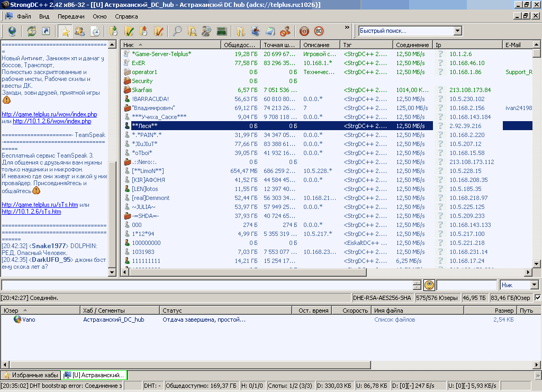Click the user list horizontal scrollbar thumb
The image size is (542, 392).
click(x=248, y=272)
